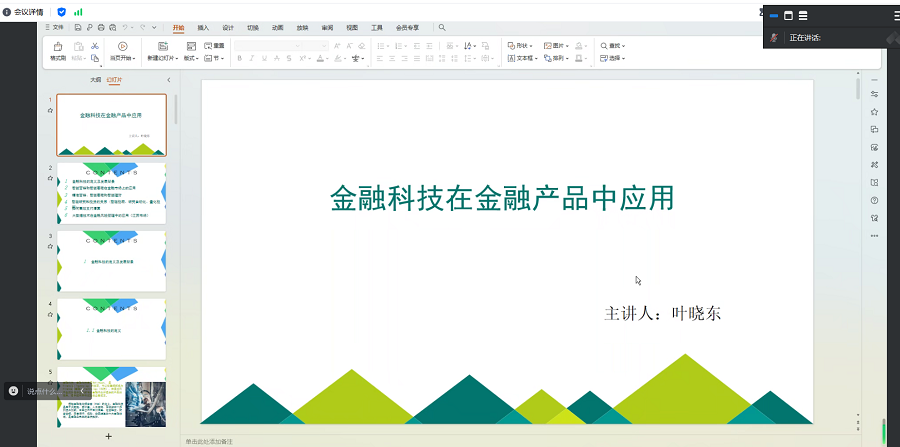Click the format painter (格式刷) icon
Viewport: 900px width, 447px height.
58,51
